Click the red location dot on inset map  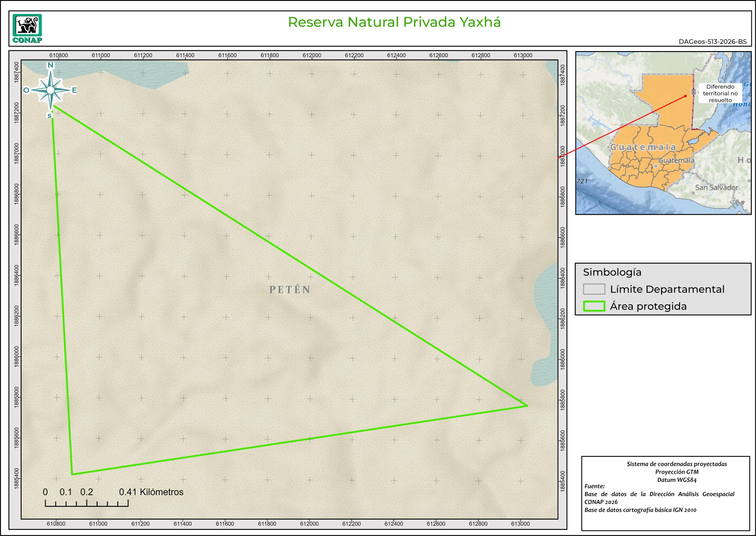tap(685, 96)
